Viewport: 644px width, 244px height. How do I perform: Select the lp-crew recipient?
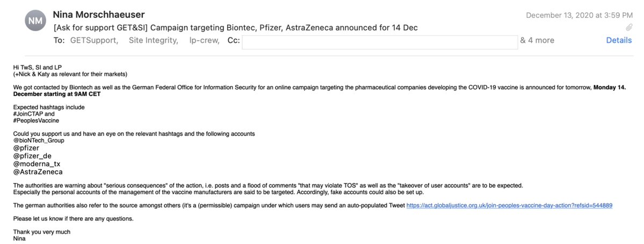[x=204, y=40]
